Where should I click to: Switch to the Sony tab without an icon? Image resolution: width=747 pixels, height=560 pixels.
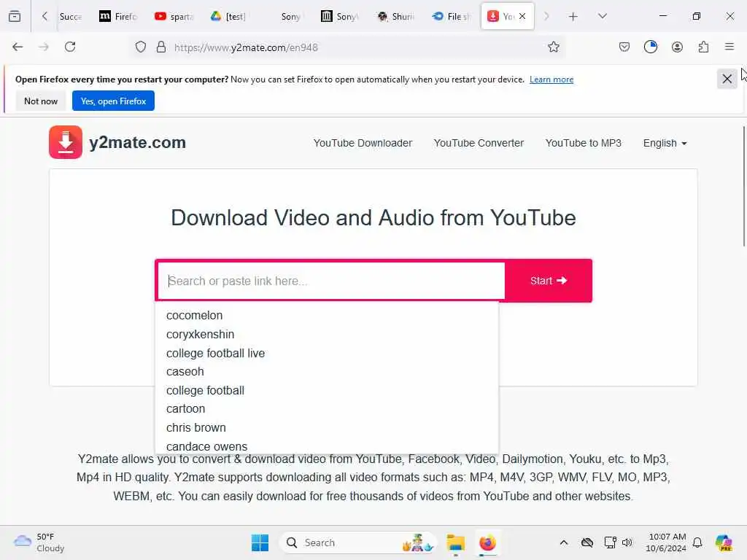pyautogui.click(x=290, y=17)
